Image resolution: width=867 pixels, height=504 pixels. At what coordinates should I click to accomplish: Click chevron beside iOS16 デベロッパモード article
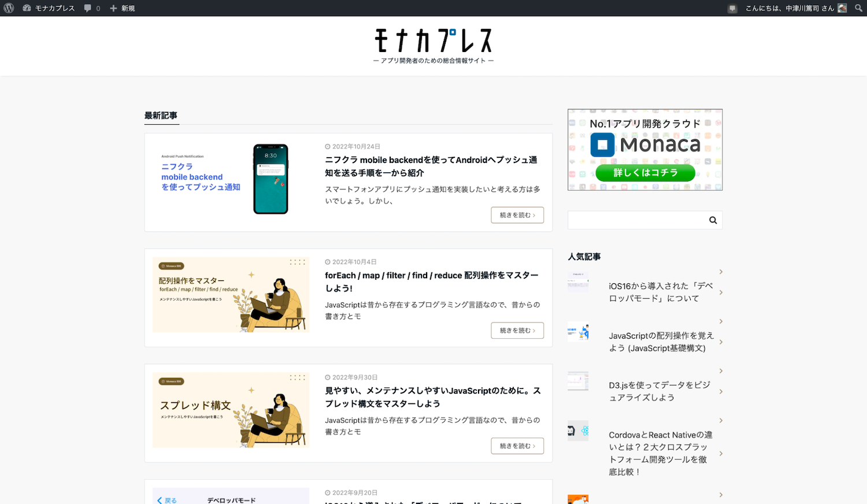point(721,292)
